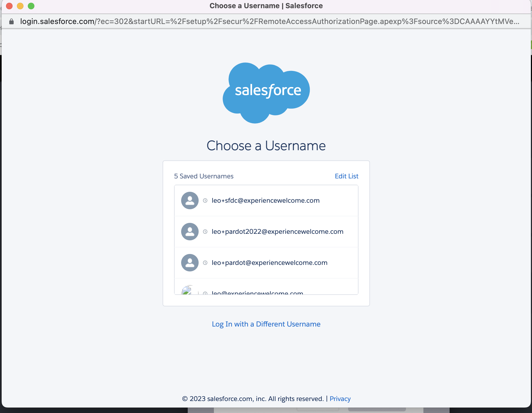
Task: Click window title 'Choose a Username | Salesforce'
Action: pyautogui.click(x=266, y=6)
